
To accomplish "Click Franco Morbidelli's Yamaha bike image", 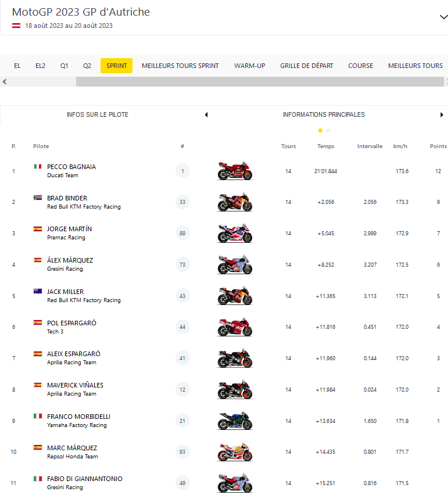I will coord(235,421).
